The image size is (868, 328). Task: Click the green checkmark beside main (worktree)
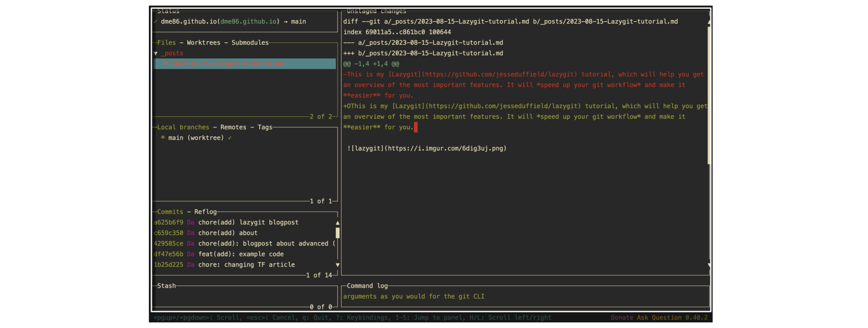(230, 138)
